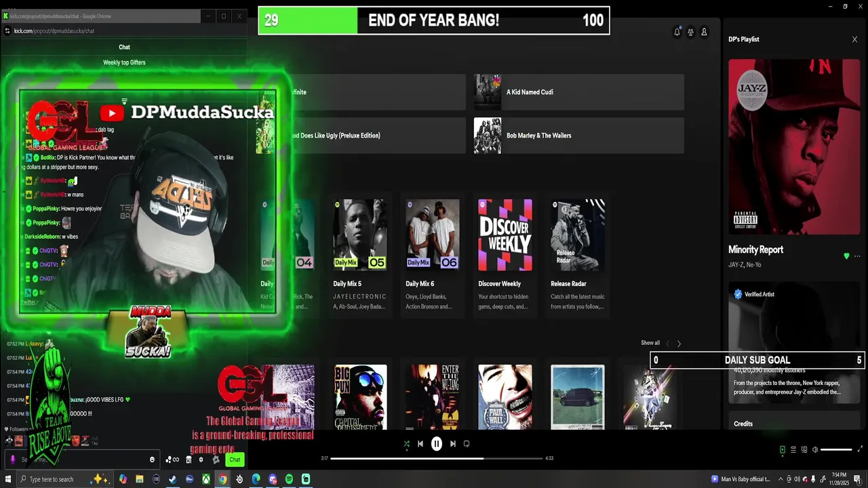
Task: Click the JAY-Z album cover art
Action: tap(794, 146)
